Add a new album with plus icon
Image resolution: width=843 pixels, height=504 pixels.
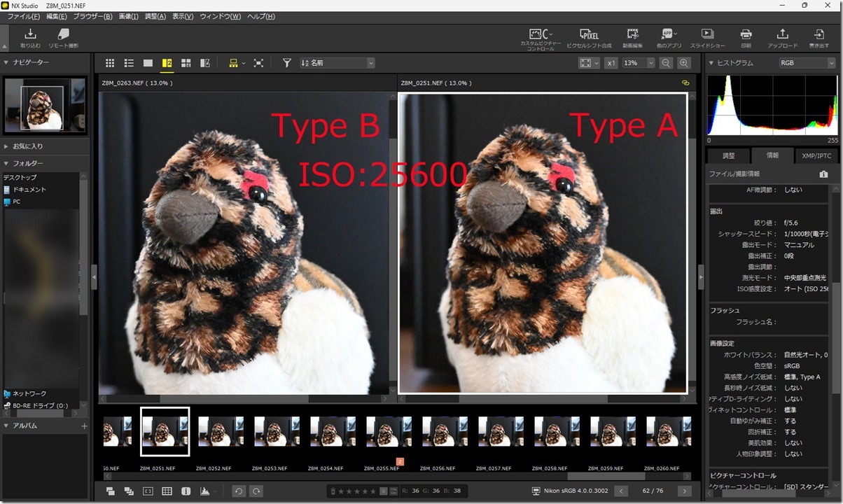(84, 426)
